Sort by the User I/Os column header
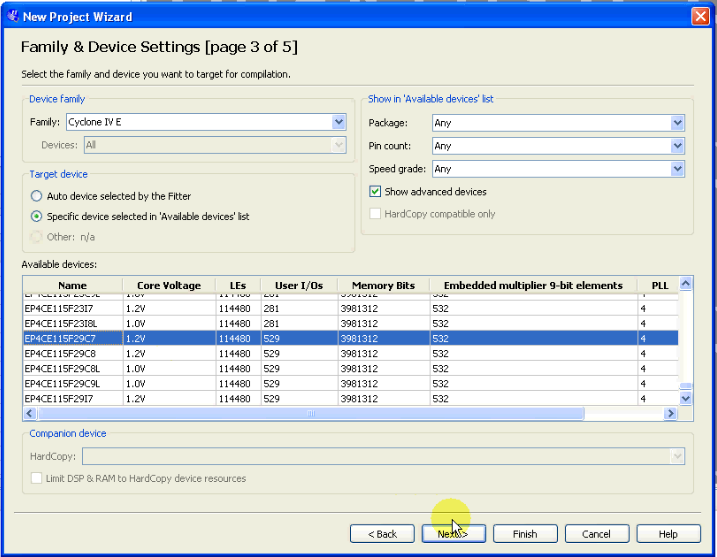Image resolution: width=717 pixels, height=557 pixels. pyautogui.click(x=299, y=285)
